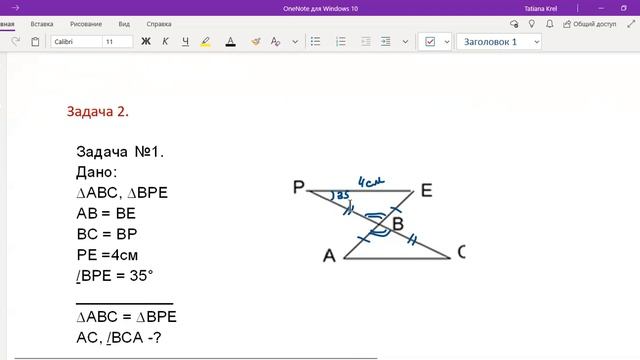This screenshot has height=360, width=640.
Task: Click the Общий доступ share button
Action: 589,24
